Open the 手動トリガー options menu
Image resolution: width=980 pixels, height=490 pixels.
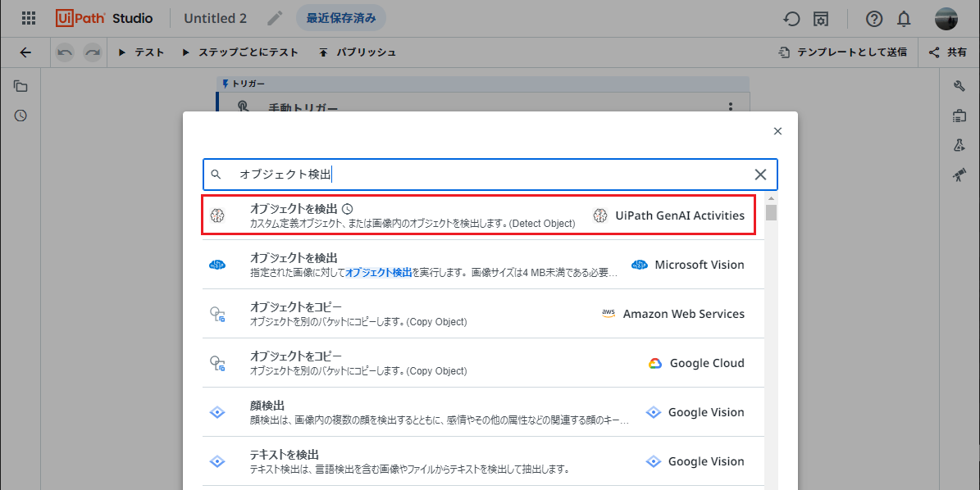point(730,107)
